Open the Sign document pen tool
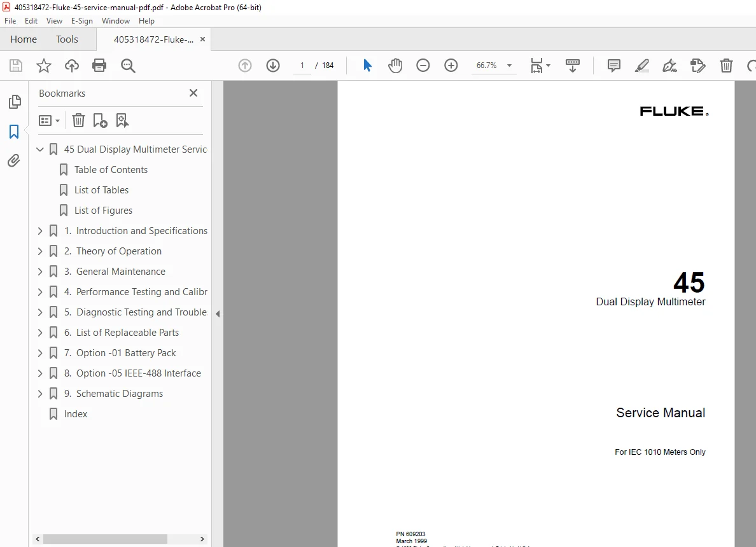756x547 pixels. coord(669,66)
